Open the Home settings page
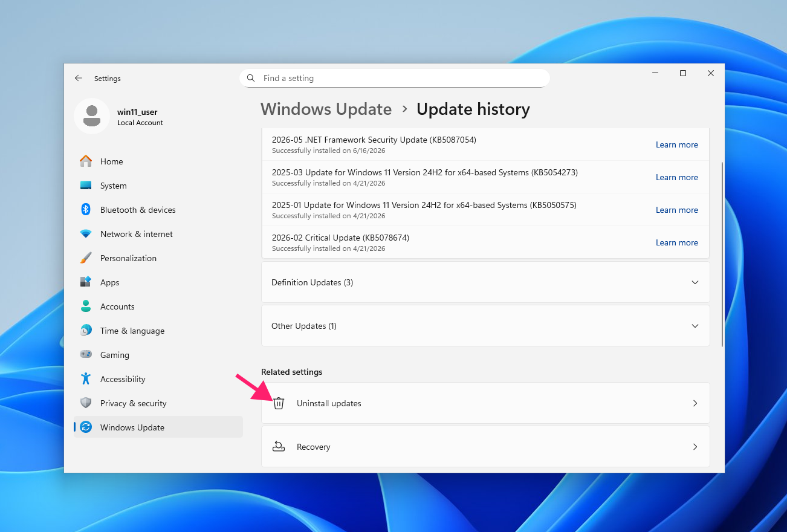The image size is (787, 532). click(158, 161)
